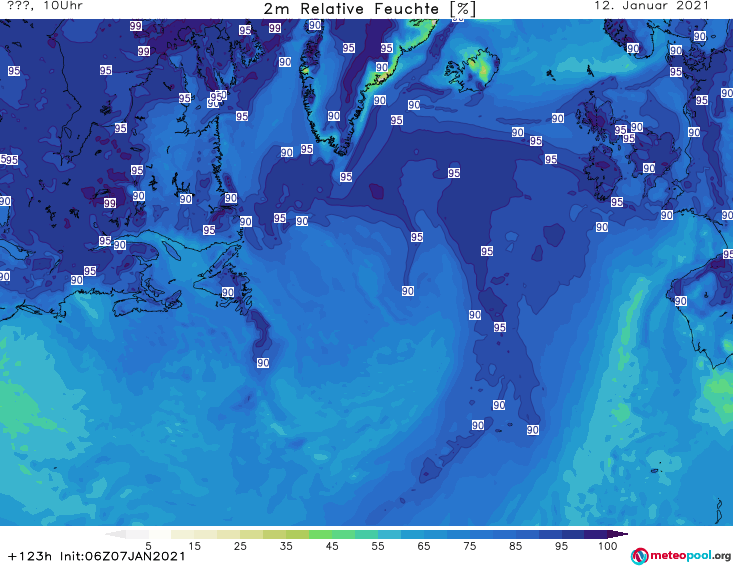Click the 'Init:06Z07JAN2021' initialization text
Screen dimensions: 733x566
click(122, 556)
